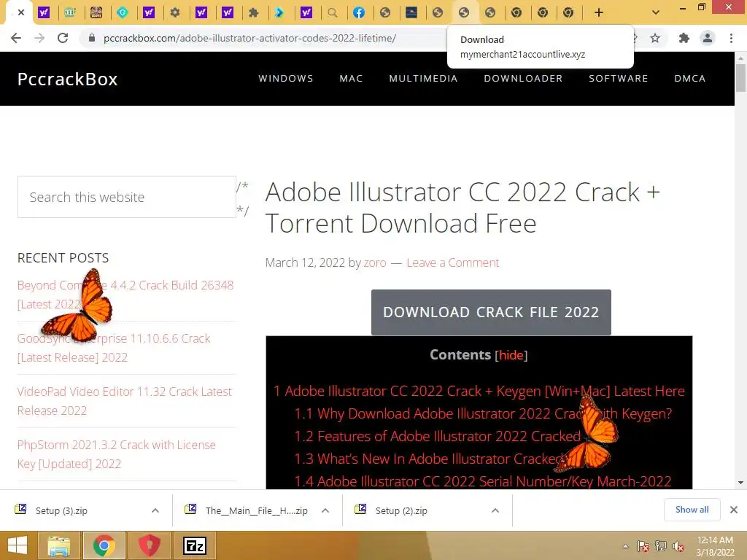
Task: Open the downloaded Setup (3).zip
Action: click(61, 510)
